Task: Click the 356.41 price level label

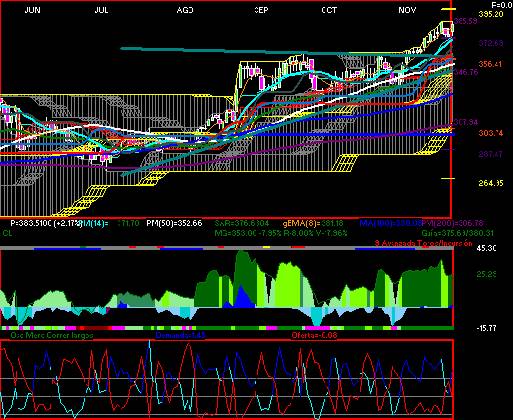Action: (490, 63)
